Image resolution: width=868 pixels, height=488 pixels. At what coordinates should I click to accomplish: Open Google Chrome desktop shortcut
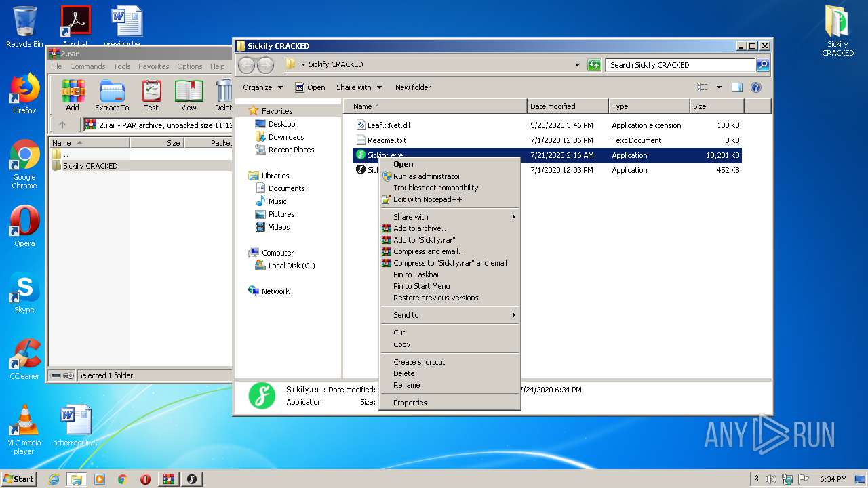(x=24, y=165)
